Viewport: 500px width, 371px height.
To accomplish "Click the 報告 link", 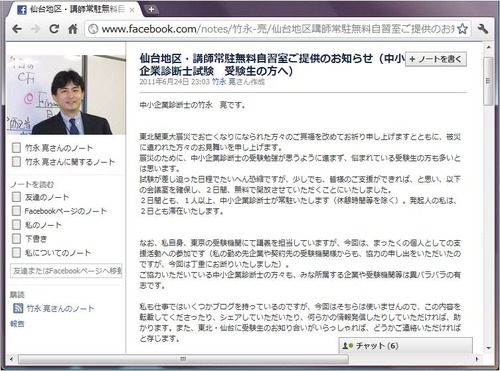I will pos(17,323).
